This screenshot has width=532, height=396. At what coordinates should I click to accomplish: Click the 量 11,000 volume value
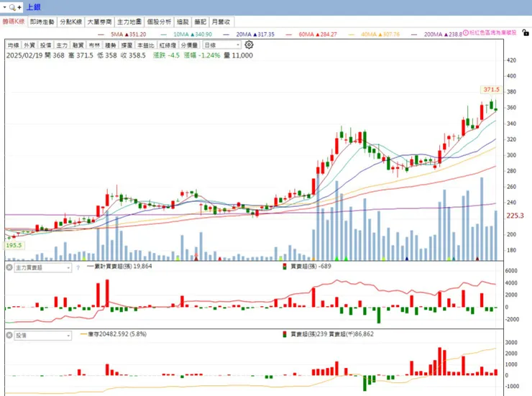[238, 55]
